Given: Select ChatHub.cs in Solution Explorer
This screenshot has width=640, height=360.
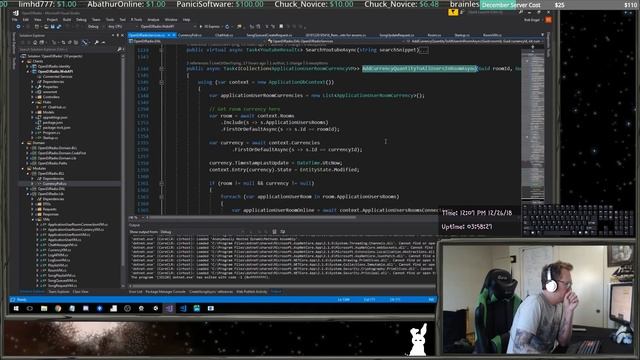Looking at the screenshot, I should (x=57, y=107).
